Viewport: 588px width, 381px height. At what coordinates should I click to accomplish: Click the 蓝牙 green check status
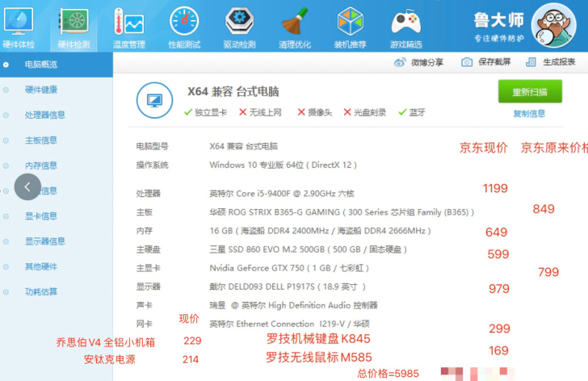click(402, 112)
